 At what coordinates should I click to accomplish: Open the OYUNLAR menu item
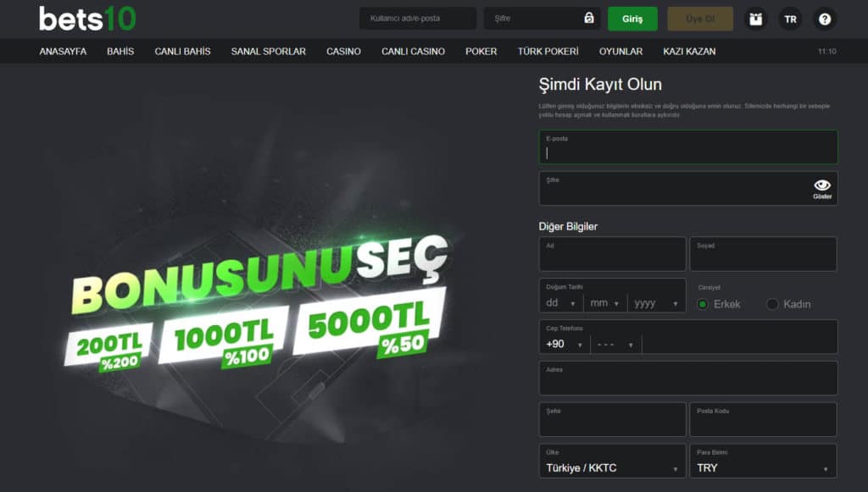click(x=620, y=52)
